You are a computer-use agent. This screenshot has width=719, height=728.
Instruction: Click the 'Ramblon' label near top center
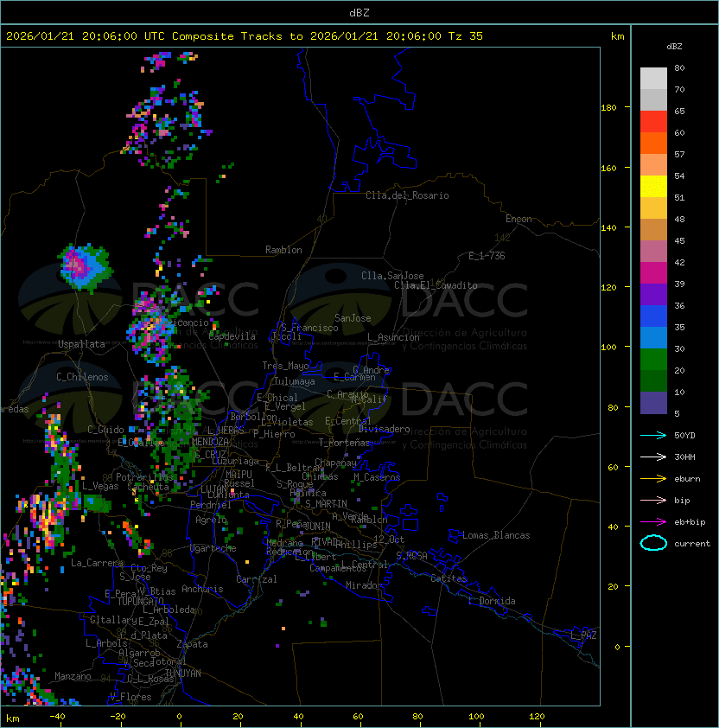tap(283, 250)
